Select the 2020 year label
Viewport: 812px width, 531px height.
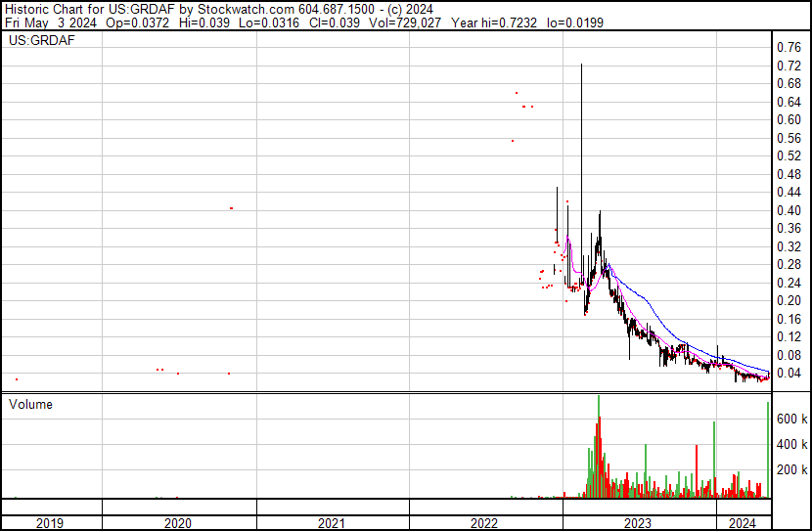click(178, 523)
